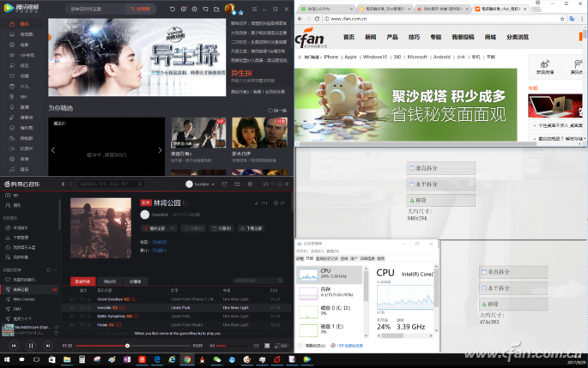This screenshot has width=588, height=368.
Task: Click the refresh icon in Tencent Video toolbar
Action: tap(173, 9)
